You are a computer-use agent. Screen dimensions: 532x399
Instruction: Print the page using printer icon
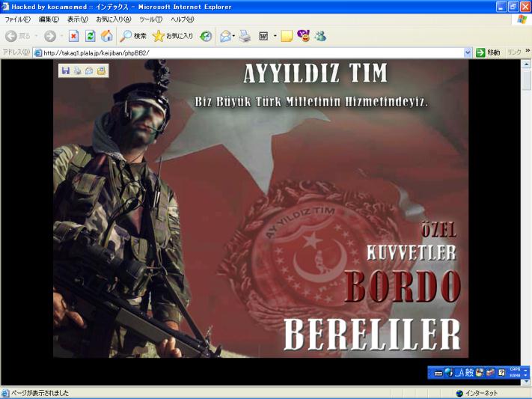tap(245, 36)
